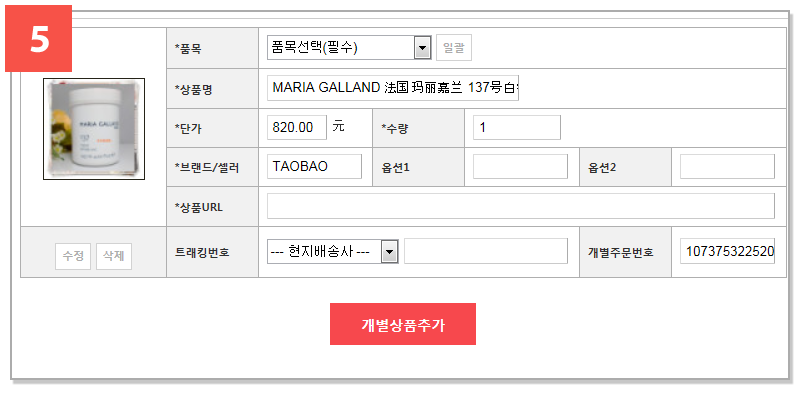
Task: Click the *품목 label cell
Action: (213, 48)
